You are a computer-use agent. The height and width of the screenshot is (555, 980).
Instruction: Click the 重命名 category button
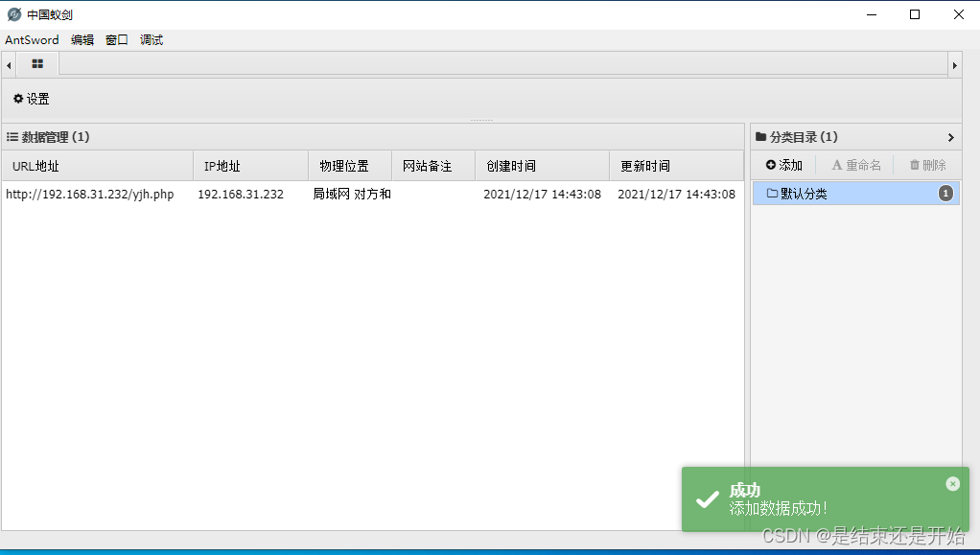click(x=855, y=165)
